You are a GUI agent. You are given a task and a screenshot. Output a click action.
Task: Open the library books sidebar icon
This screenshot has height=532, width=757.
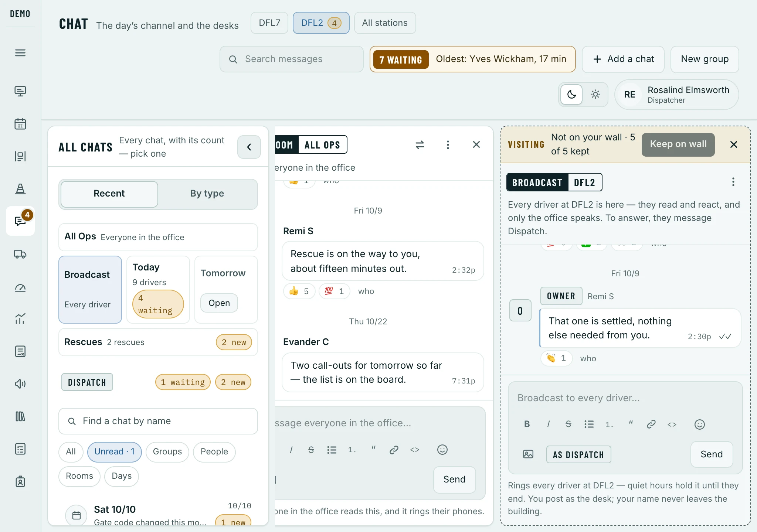[x=20, y=416]
